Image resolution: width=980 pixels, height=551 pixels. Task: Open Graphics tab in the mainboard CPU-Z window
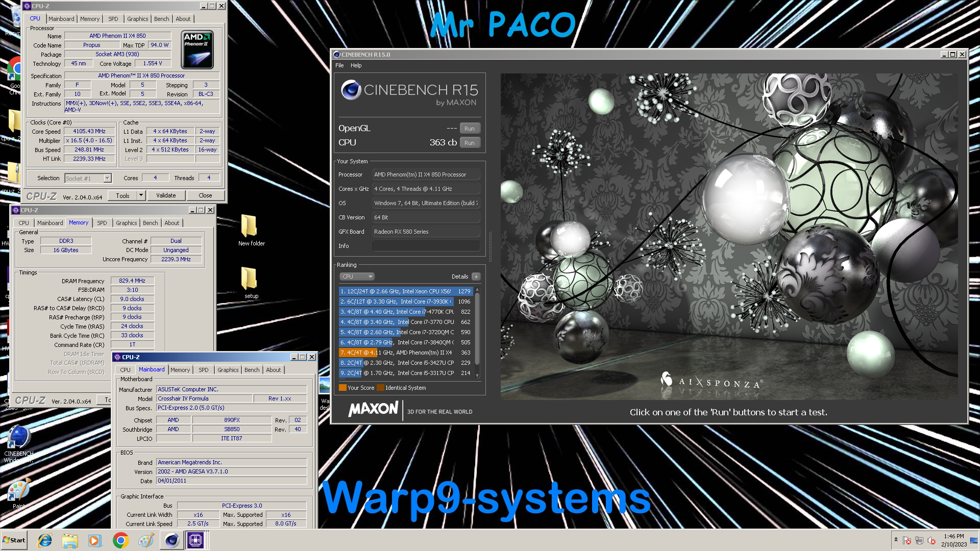pyautogui.click(x=228, y=370)
